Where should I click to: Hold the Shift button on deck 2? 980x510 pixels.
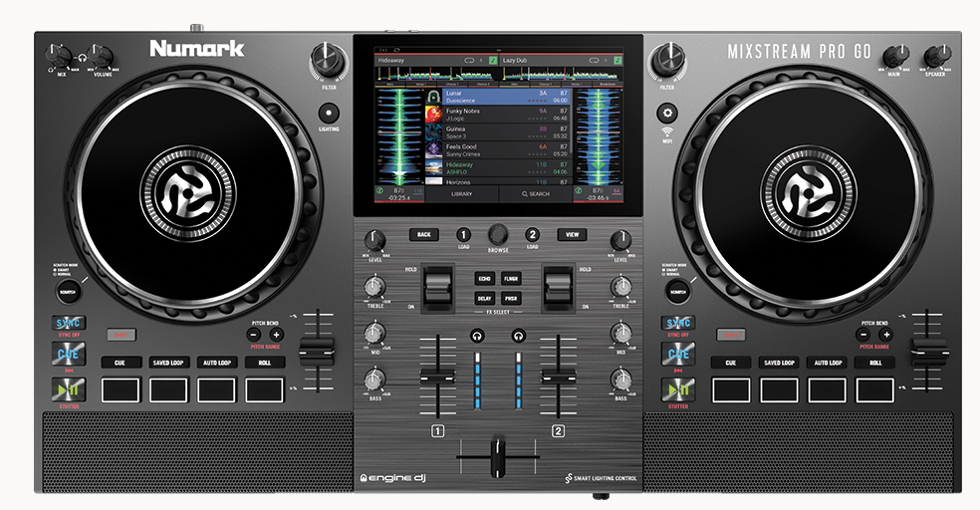click(x=731, y=335)
